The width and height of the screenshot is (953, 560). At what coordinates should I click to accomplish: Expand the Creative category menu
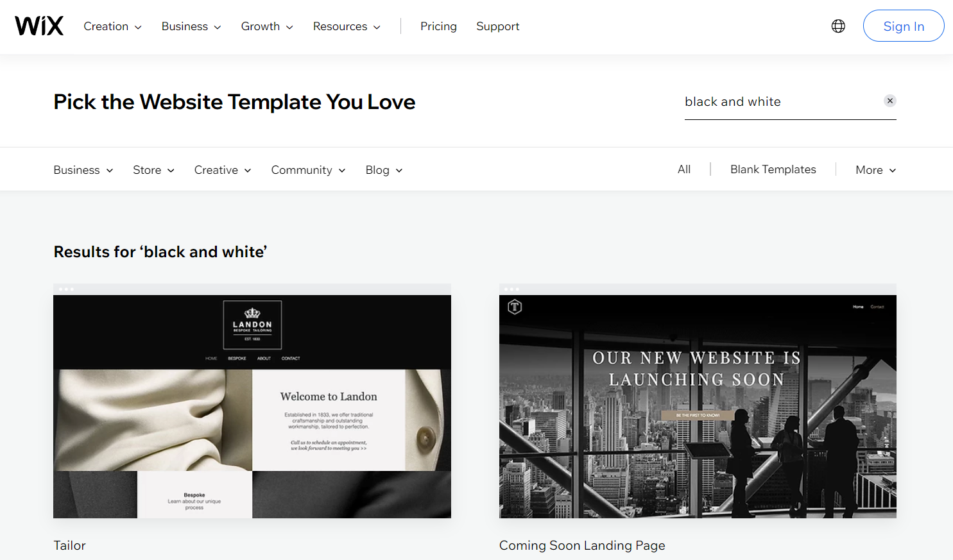click(x=223, y=170)
